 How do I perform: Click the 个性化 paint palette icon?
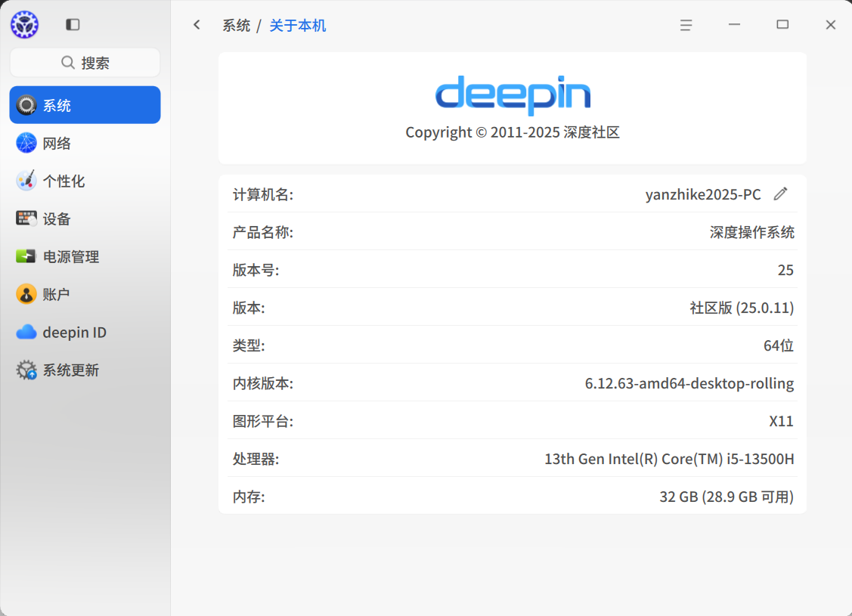click(26, 181)
